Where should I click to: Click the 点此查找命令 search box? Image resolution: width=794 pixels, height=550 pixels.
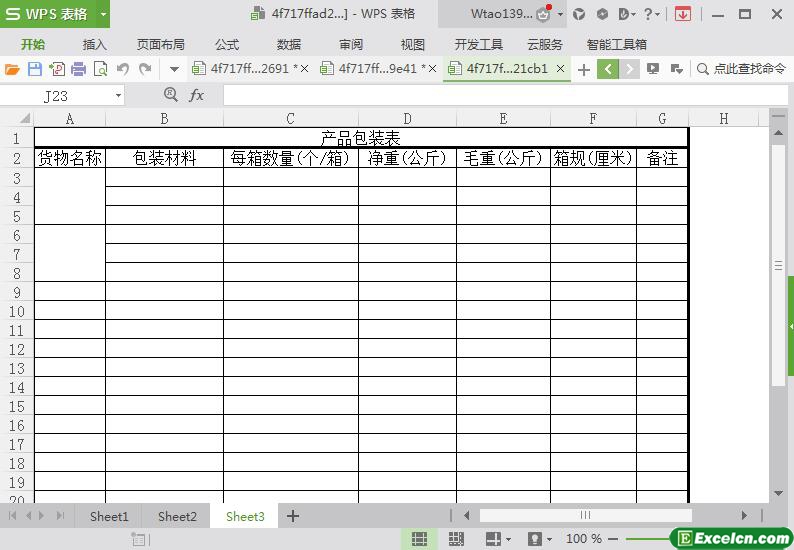742,69
